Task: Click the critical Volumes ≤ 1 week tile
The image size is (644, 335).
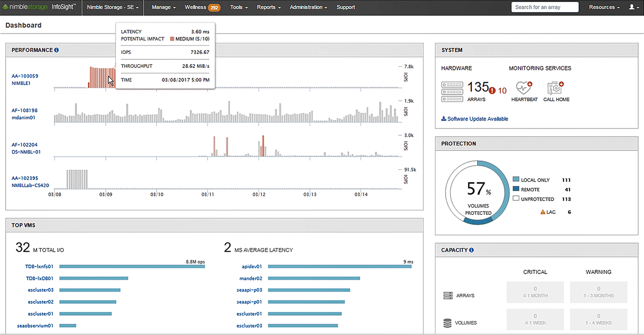Action: 535,319
